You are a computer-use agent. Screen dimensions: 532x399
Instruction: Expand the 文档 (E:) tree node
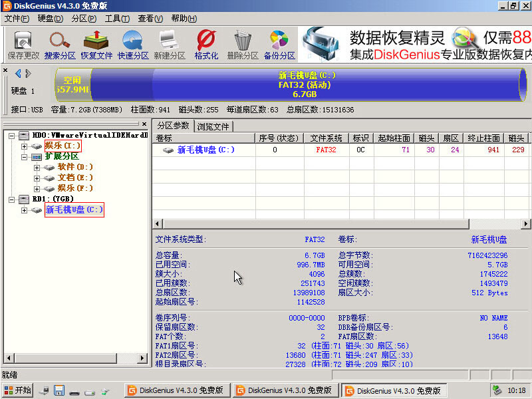[37, 178]
